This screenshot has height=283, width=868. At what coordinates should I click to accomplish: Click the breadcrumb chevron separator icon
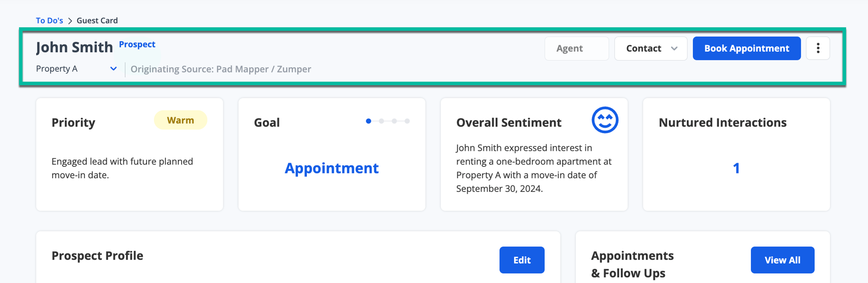pos(70,21)
